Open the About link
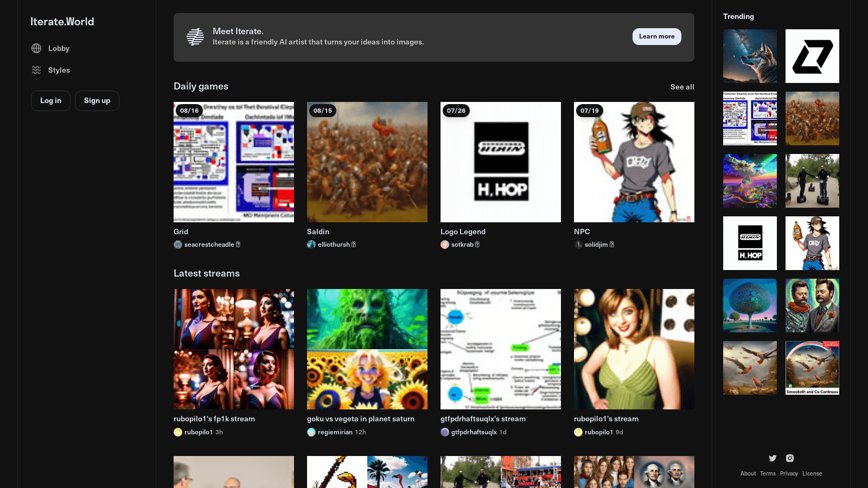This screenshot has width=868, height=488. pyautogui.click(x=748, y=473)
